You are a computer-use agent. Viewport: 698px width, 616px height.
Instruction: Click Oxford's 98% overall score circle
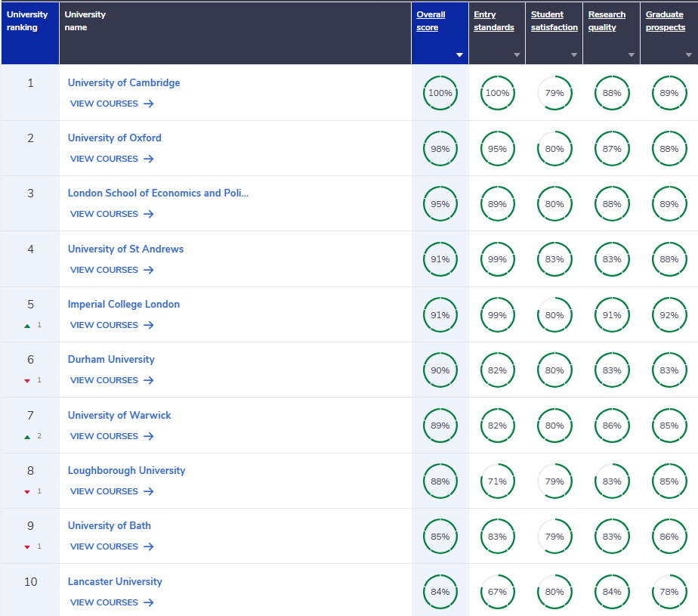(440, 149)
